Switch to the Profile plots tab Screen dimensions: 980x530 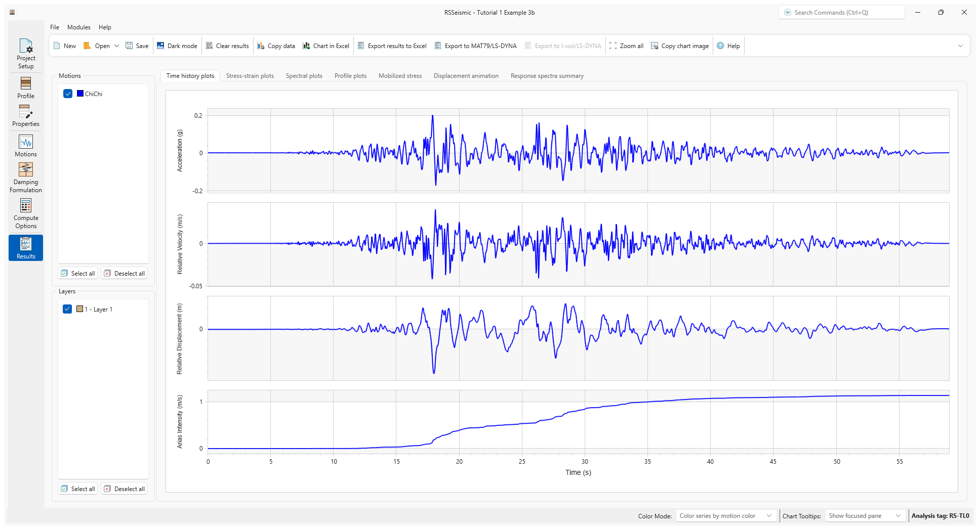click(350, 76)
